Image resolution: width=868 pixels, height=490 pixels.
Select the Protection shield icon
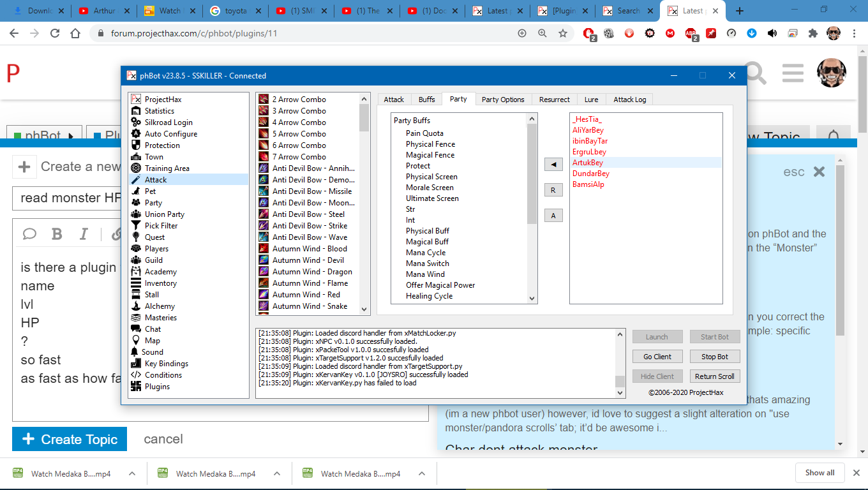tap(135, 145)
